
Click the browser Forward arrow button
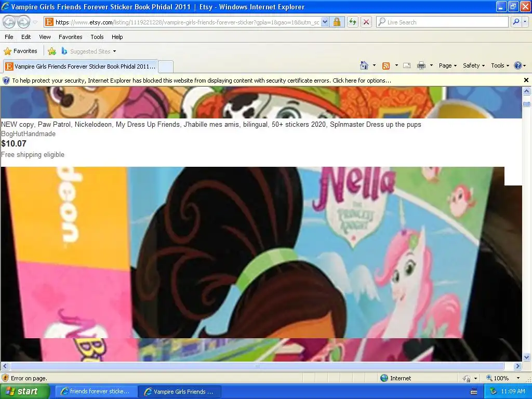coord(23,22)
